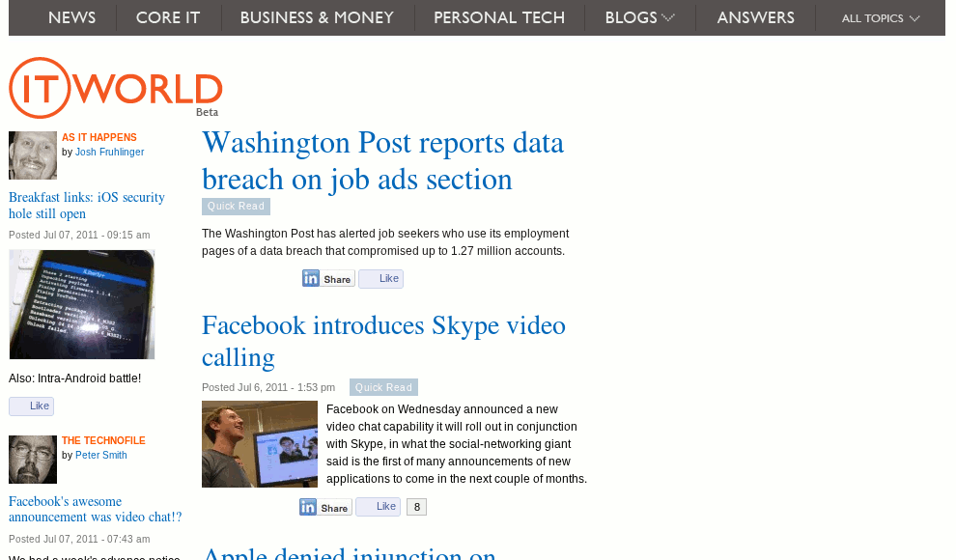This screenshot has height=560, width=956.
Task: Like the Breakfast links blog post
Action: tap(31, 406)
